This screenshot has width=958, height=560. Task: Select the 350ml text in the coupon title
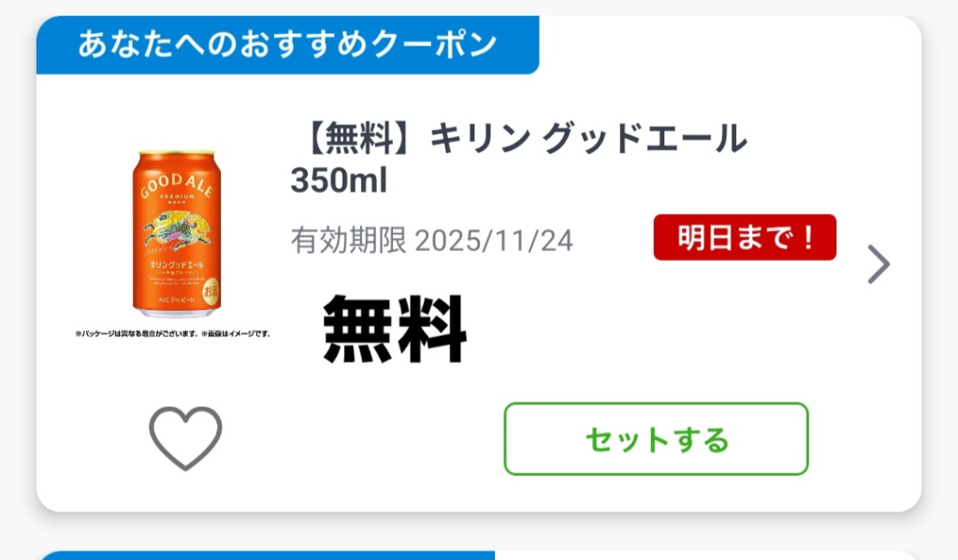[x=339, y=180]
